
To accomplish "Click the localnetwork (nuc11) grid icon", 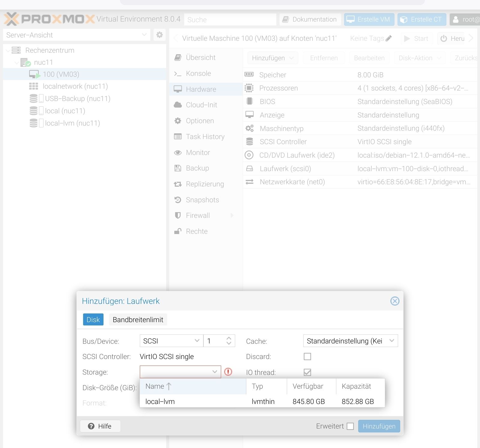I will point(34,86).
